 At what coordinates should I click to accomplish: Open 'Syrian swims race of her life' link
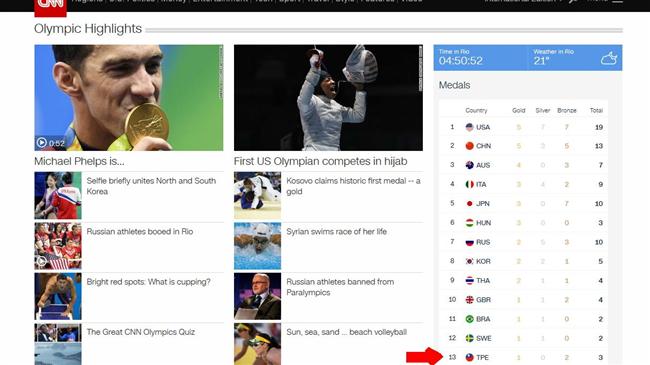(337, 231)
